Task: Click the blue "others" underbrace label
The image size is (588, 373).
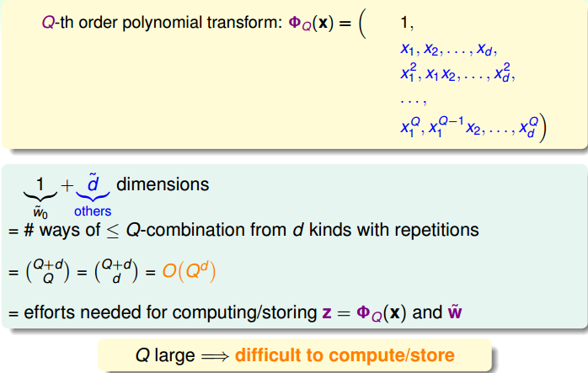Action: pos(92,211)
